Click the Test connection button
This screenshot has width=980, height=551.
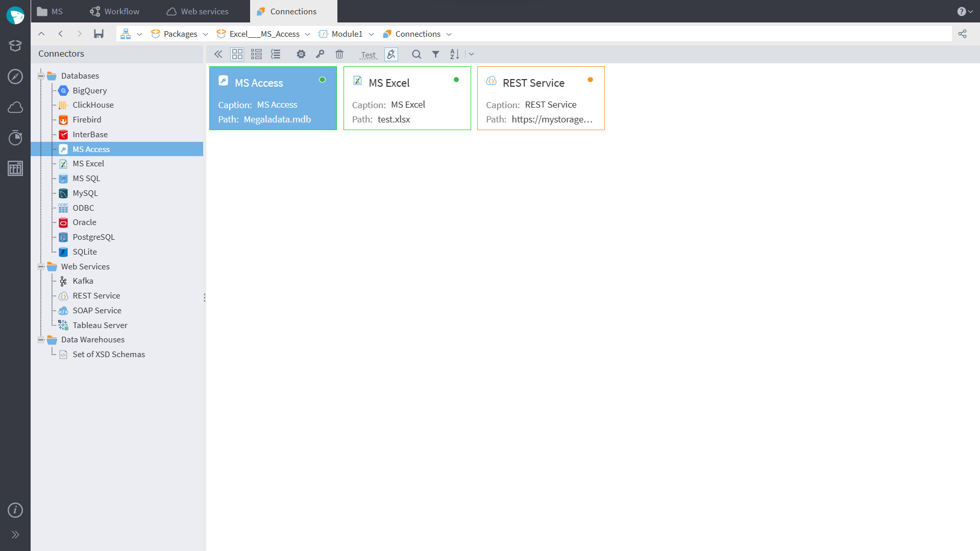tap(369, 55)
